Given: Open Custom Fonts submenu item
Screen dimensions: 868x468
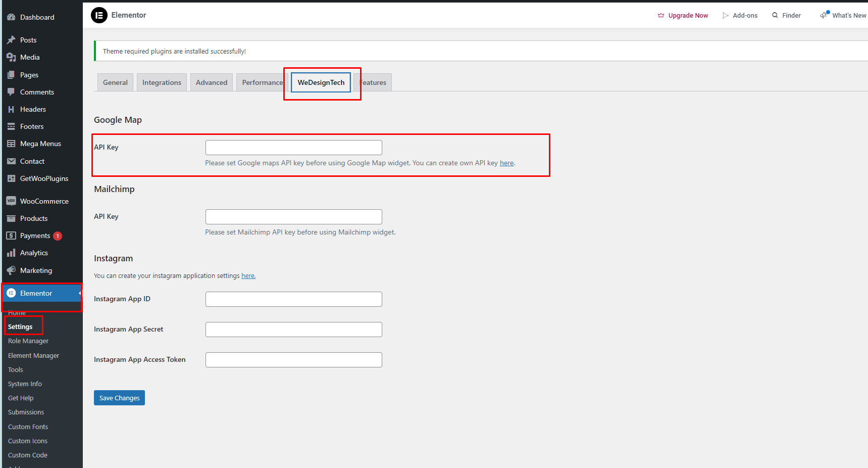Looking at the screenshot, I should coord(28,427).
